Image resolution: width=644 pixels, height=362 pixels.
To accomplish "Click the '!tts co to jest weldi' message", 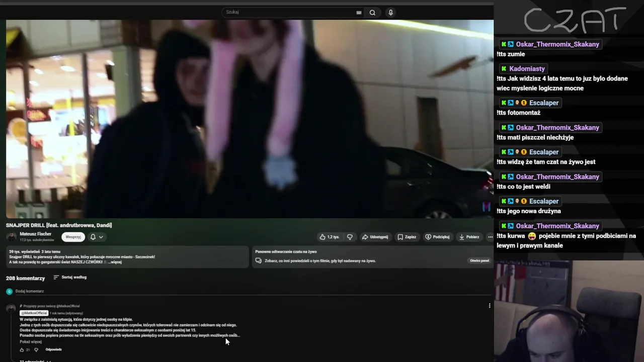I will point(523,187).
